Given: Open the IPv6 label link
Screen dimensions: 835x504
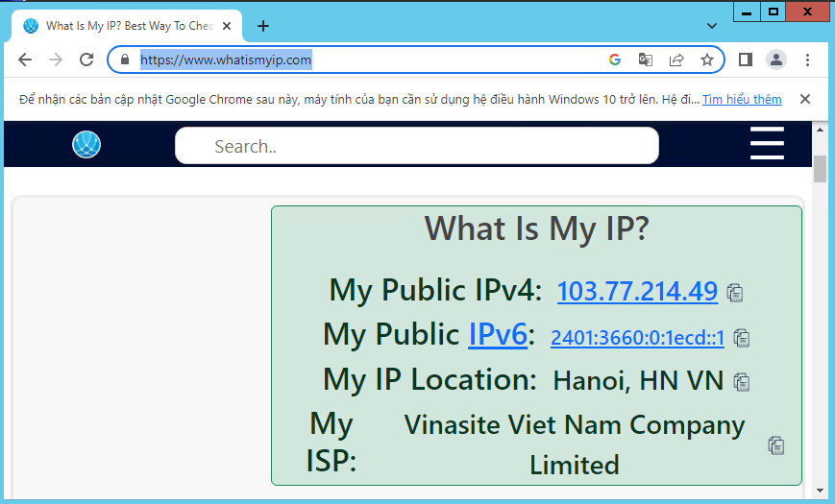Looking at the screenshot, I should coord(498,335).
